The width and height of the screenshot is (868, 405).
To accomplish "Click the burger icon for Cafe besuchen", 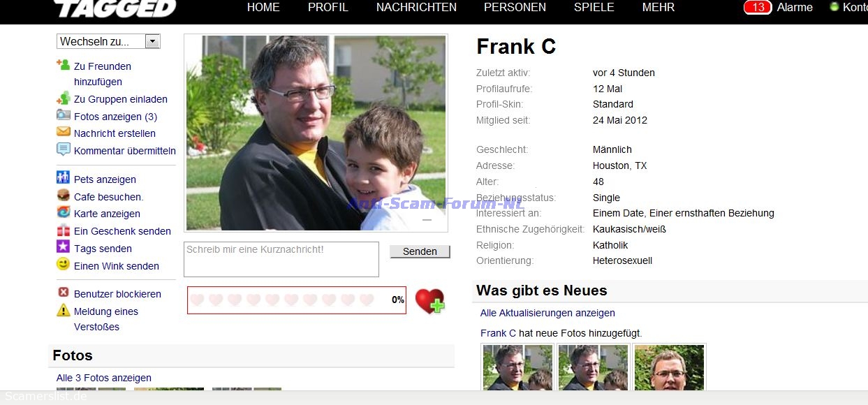I will pos(63,196).
